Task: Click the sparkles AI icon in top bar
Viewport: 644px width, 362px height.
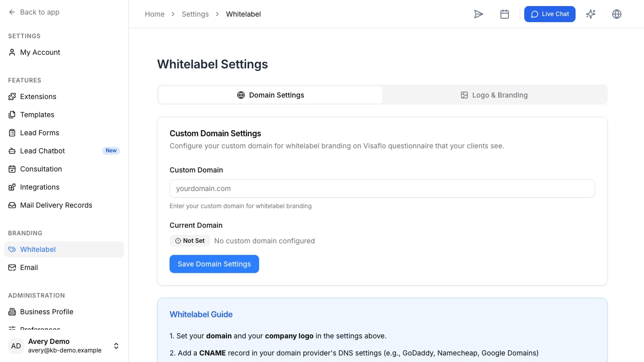Action: point(591,14)
